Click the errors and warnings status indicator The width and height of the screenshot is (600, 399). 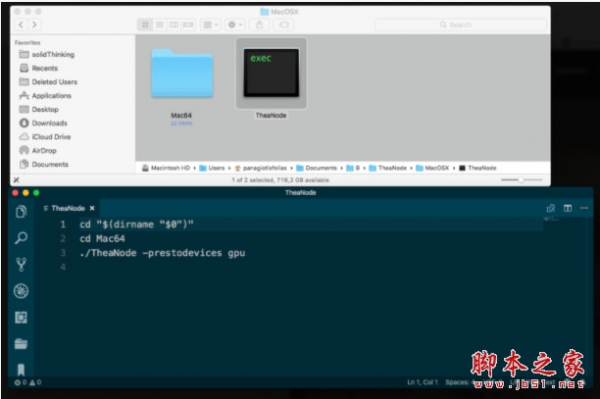pyautogui.click(x=28, y=382)
